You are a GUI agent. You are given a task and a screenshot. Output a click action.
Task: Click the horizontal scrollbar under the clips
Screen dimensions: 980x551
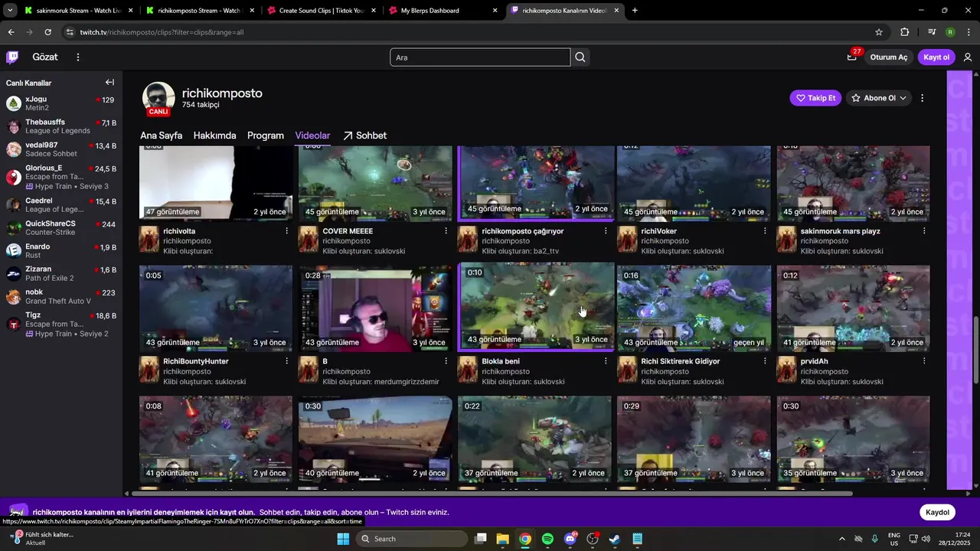click(492, 494)
